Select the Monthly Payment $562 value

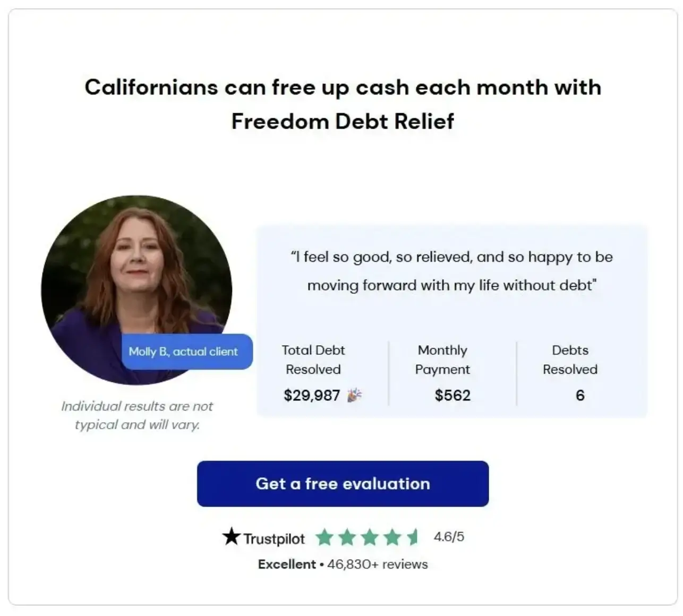click(453, 395)
